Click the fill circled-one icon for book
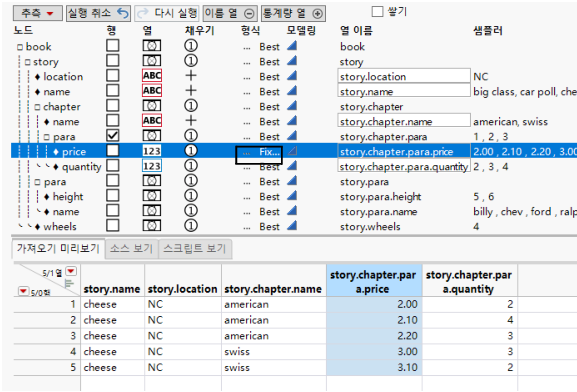Image resolution: width=577 pixels, height=392 pixels. pos(191,46)
